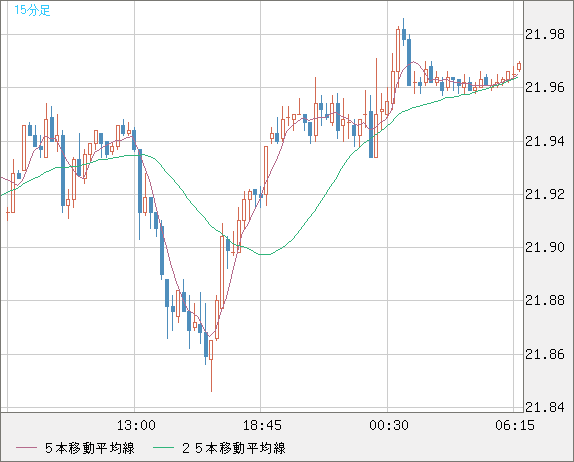Click the 21.96 price axis label
This screenshot has height=462, width=574.
545,87
